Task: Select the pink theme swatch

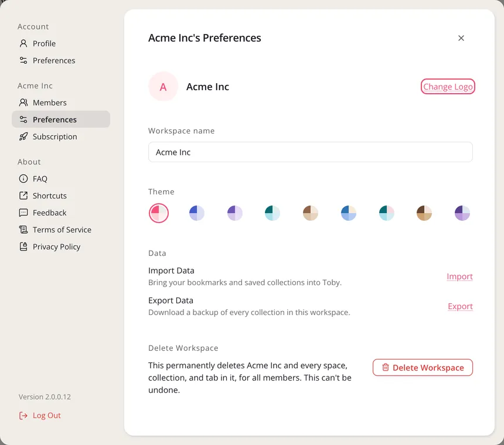Action: coord(159,213)
